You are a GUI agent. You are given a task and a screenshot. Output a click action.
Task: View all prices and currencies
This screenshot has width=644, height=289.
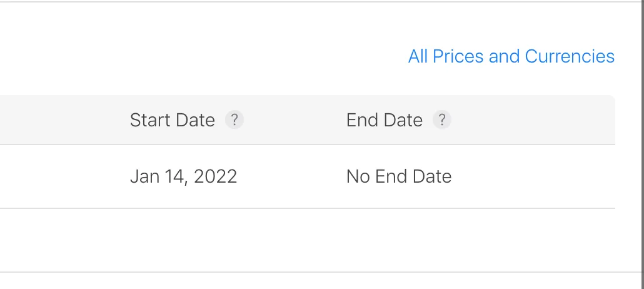click(511, 56)
